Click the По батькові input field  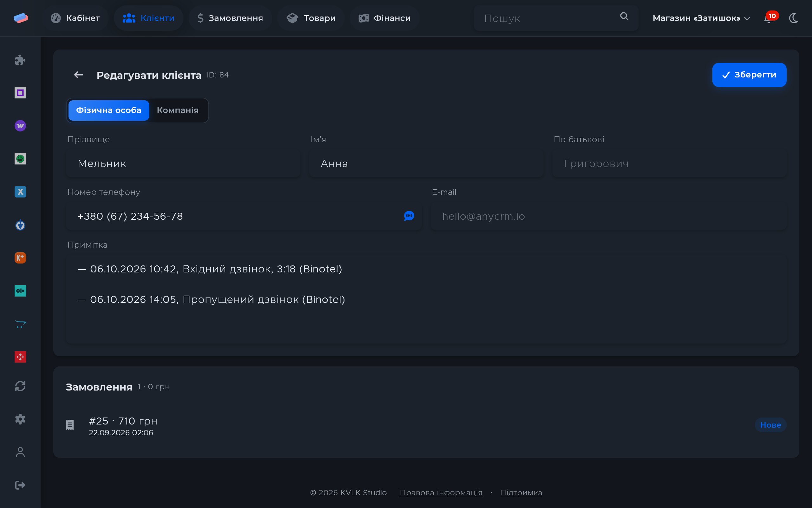click(669, 163)
